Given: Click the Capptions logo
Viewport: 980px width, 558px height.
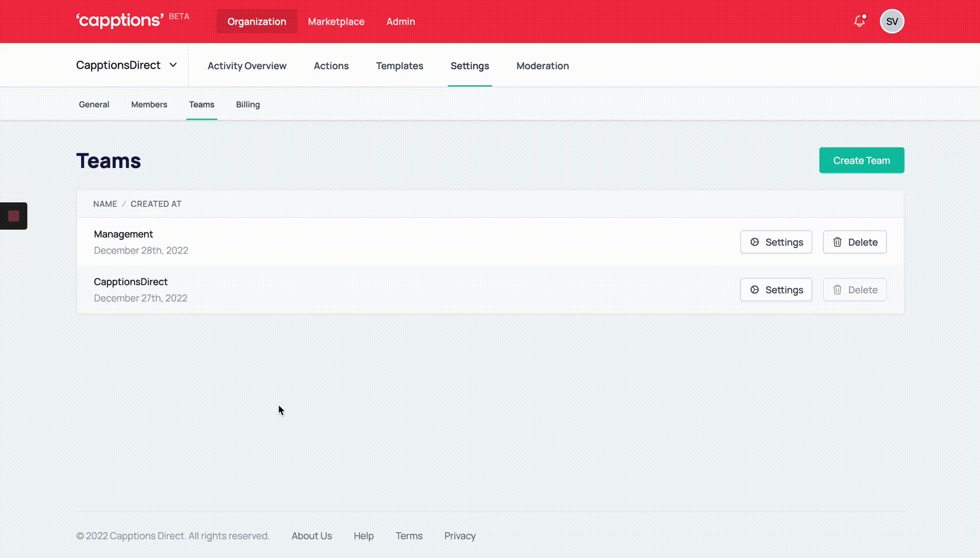Looking at the screenshot, I should [x=120, y=20].
